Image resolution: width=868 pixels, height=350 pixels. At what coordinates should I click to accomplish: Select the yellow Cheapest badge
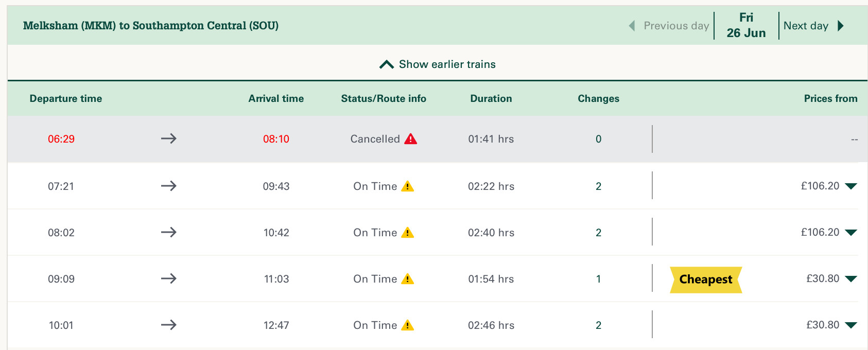706,279
